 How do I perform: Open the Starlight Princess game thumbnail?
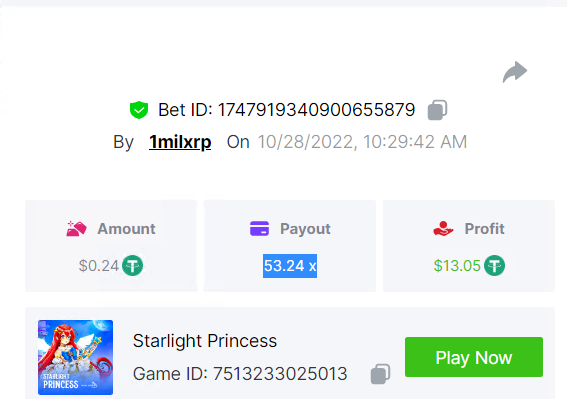(76, 357)
